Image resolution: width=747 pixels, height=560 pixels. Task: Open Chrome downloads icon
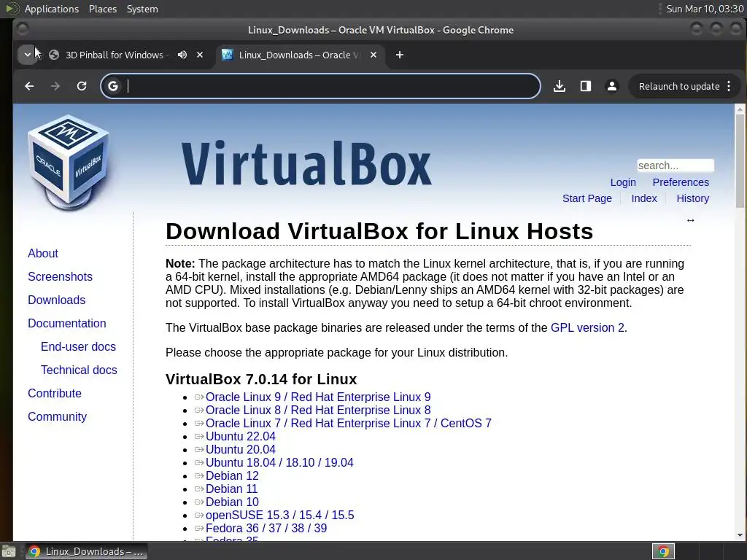[560, 86]
